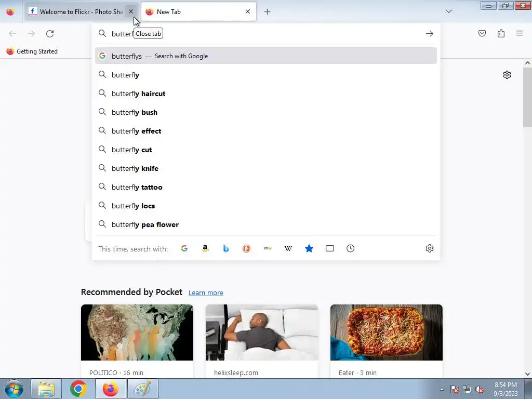Choose the butterfly suggestion
The height and width of the screenshot is (399, 532).
coord(266,75)
